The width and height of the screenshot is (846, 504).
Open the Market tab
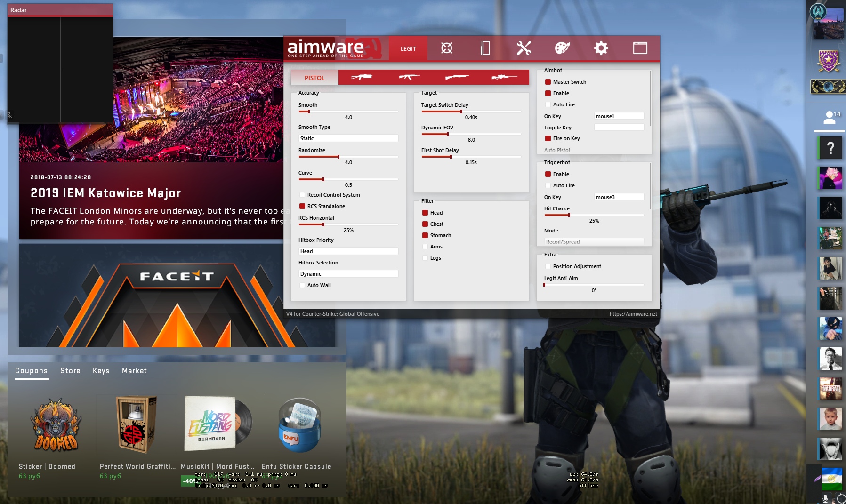coord(134,371)
